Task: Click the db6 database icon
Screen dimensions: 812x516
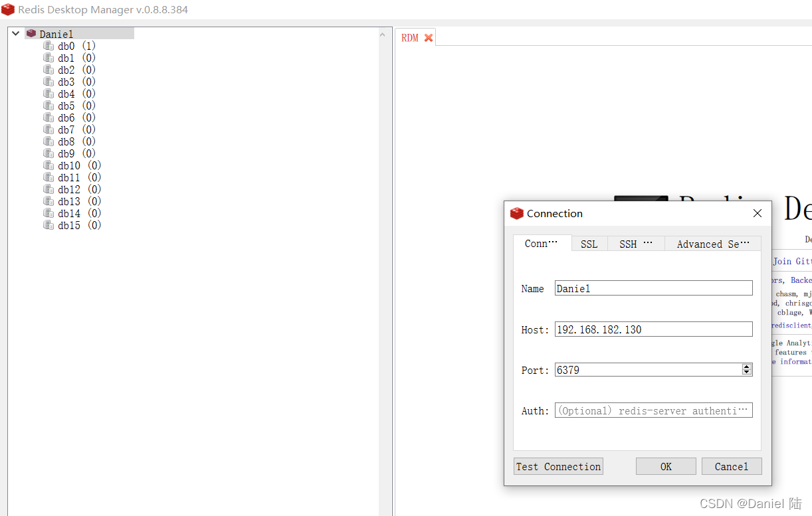Action: [x=49, y=118]
